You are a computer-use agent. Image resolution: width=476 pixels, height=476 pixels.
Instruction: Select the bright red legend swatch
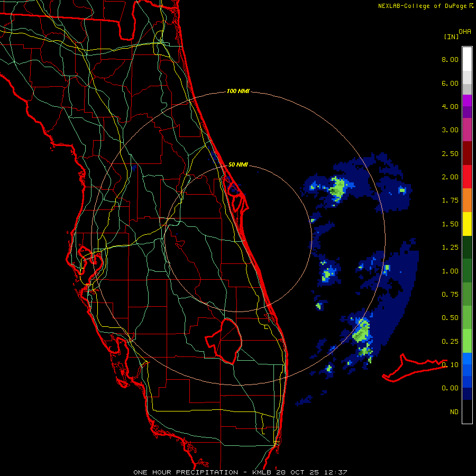[467, 177]
